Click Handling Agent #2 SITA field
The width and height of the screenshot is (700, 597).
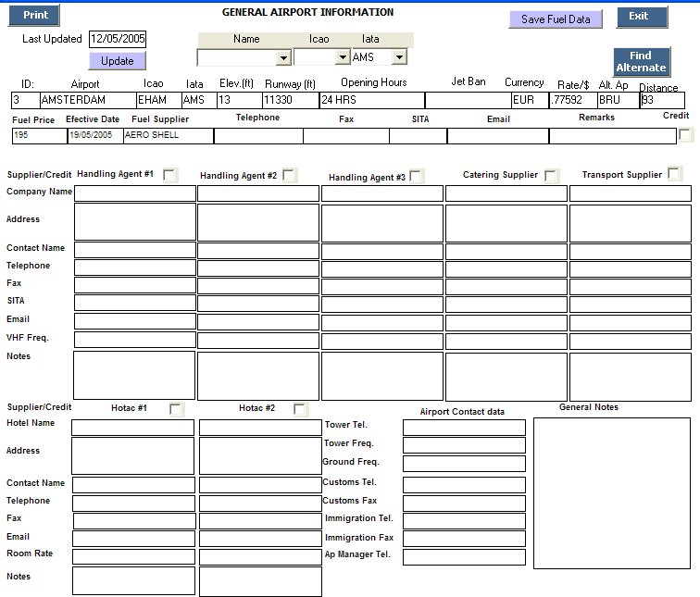tap(258, 304)
